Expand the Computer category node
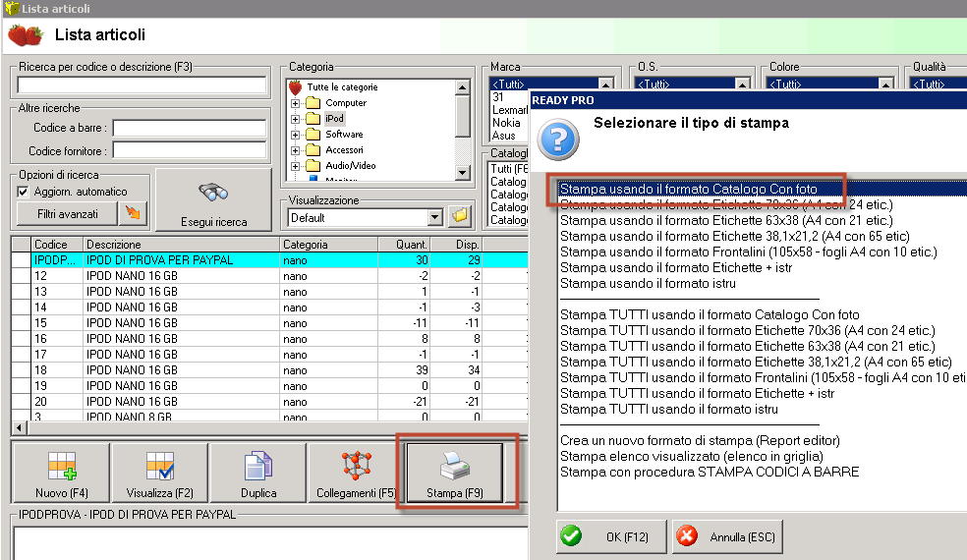 tap(296, 103)
